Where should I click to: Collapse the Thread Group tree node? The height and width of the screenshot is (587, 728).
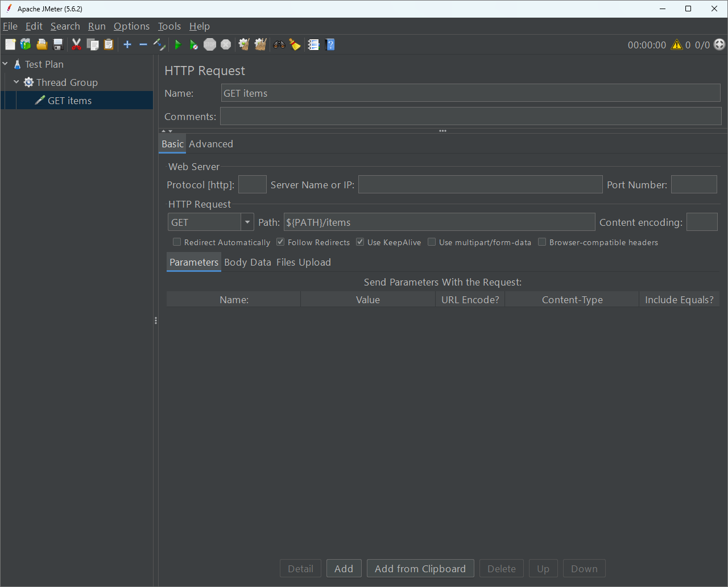pyautogui.click(x=16, y=82)
